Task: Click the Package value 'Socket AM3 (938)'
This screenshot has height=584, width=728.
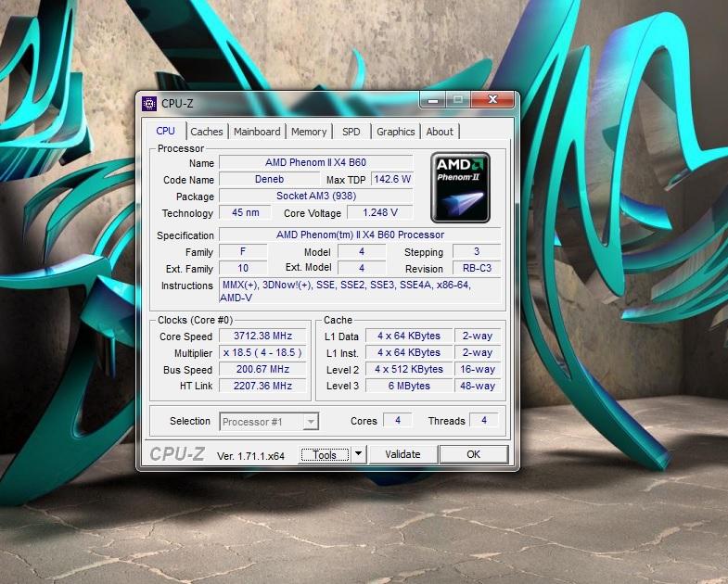Action: pyautogui.click(x=315, y=196)
